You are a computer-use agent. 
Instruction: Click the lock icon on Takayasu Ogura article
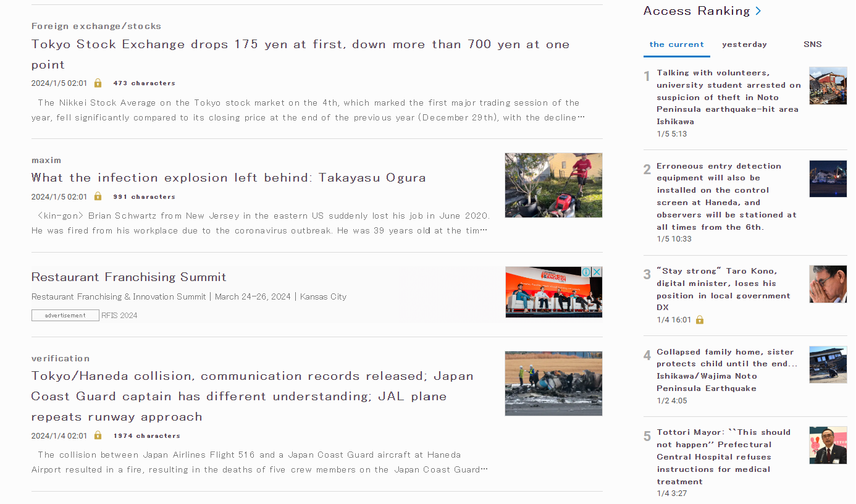point(98,197)
